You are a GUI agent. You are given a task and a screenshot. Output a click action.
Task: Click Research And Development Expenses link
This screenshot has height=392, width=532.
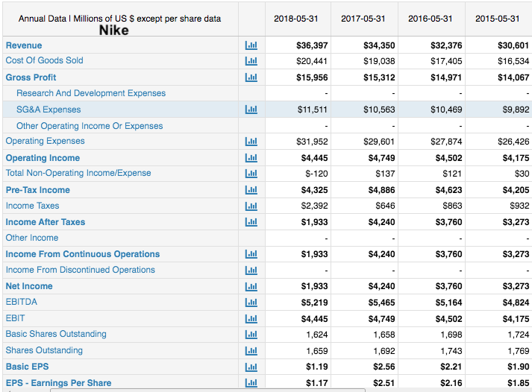click(x=91, y=93)
